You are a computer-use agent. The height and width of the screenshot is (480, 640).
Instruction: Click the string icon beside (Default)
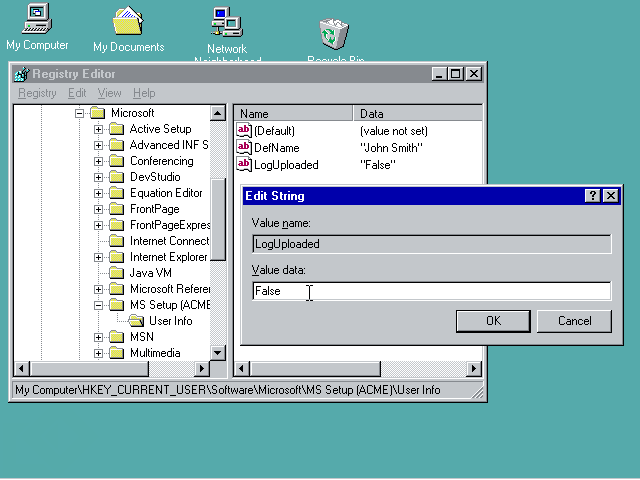[244, 131]
